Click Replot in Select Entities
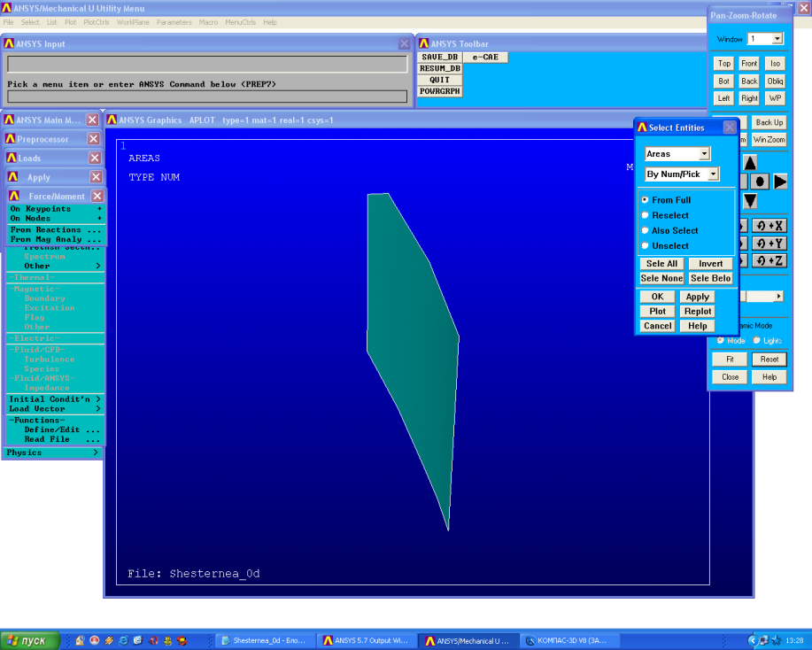The image size is (812, 650). click(x=697, y=312)
